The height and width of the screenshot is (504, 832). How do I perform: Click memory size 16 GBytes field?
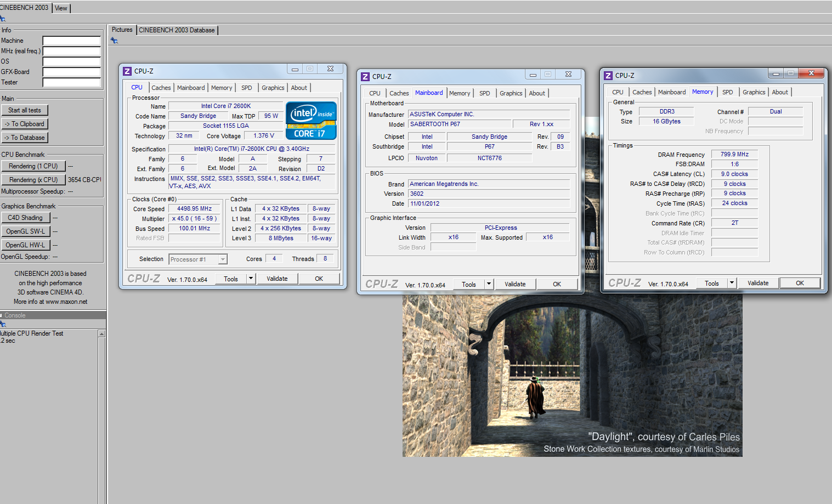pos(666,122)
